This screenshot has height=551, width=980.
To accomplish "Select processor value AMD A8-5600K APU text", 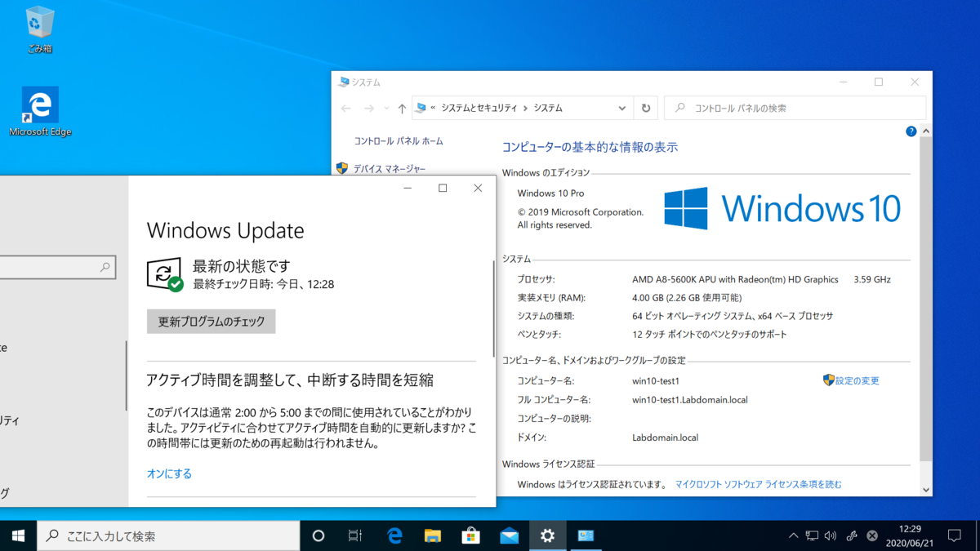I will 735,279.
